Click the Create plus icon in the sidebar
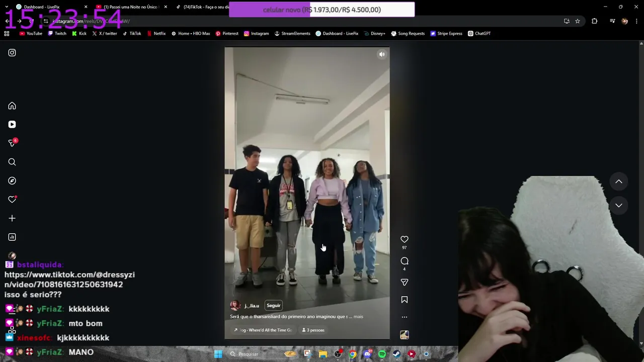Viewport: 644px width, 362px height. pos(12,218)
